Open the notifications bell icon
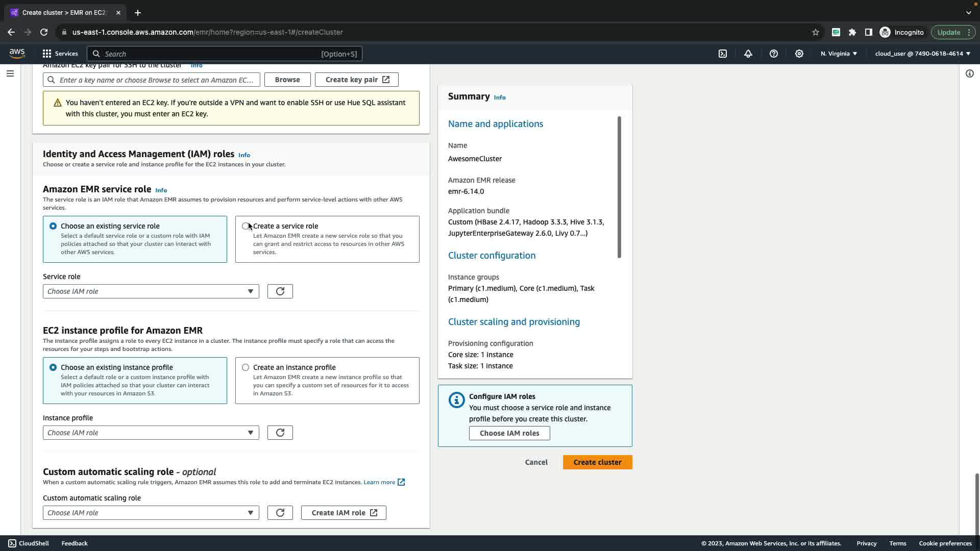Image resolution: width=980 pixels, height=551 pixels. [748, 54]
